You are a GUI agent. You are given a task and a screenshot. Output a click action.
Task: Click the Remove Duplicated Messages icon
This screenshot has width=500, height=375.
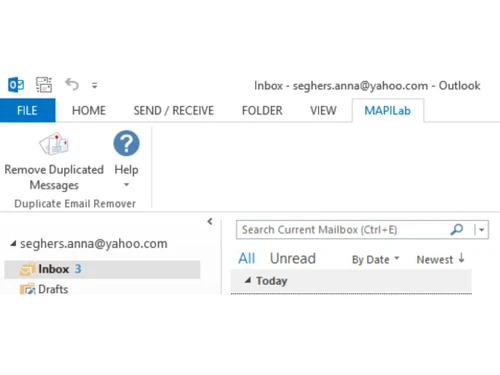(54, 144)
